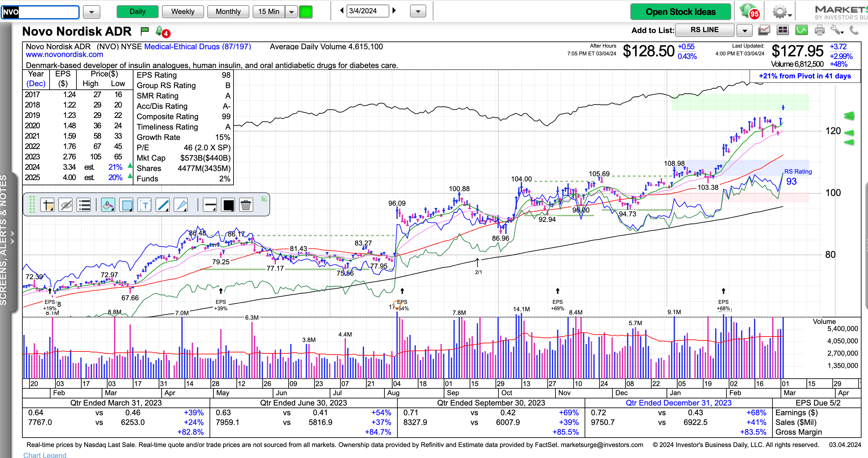
Task: Click the print chart icon
Action: pyautogui.click(x=819, y=31)
